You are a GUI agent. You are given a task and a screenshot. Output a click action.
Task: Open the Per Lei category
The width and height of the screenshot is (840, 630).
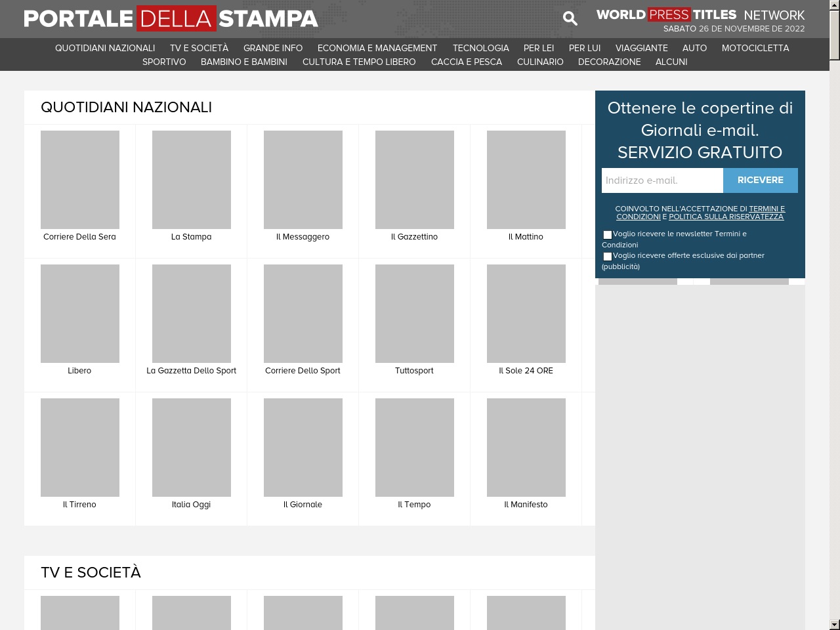pyautogui.click(x=539, y=48)
